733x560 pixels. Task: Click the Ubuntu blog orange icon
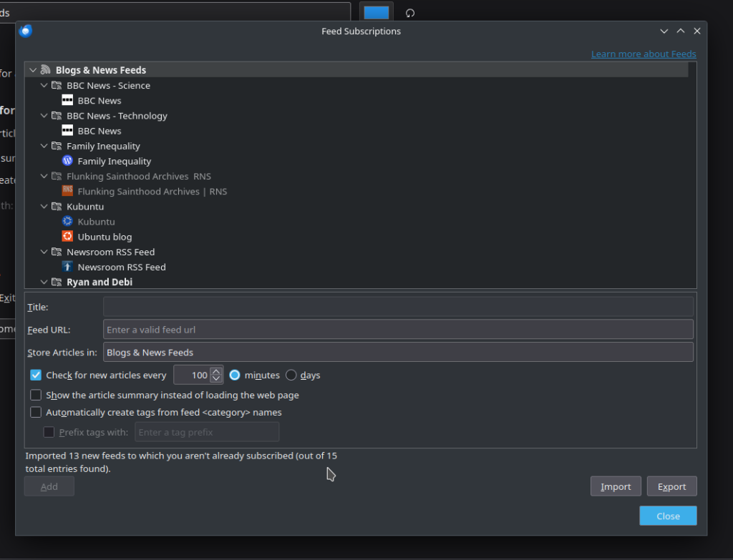point(67,237)
